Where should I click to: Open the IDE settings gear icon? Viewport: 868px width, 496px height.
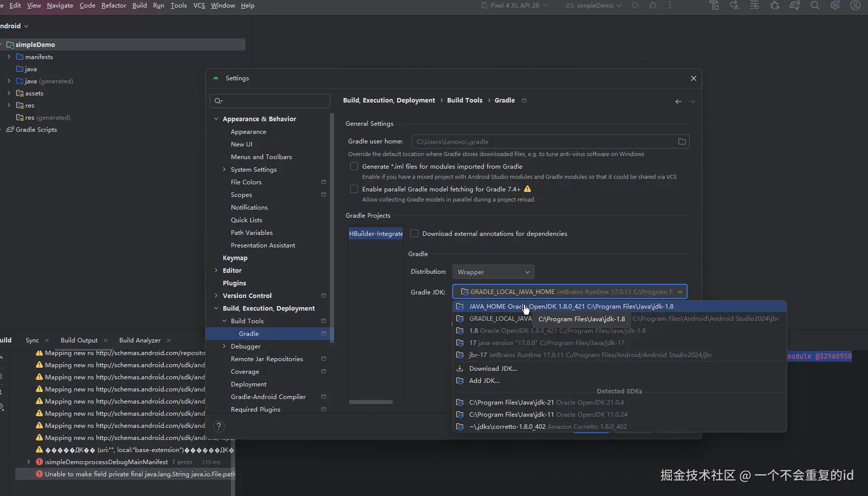(x=835, y=6)
